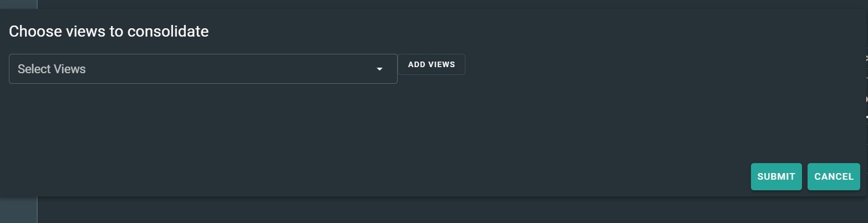
Task: Add the selected views with ADD VIEWS
Action: pos(431,64)
